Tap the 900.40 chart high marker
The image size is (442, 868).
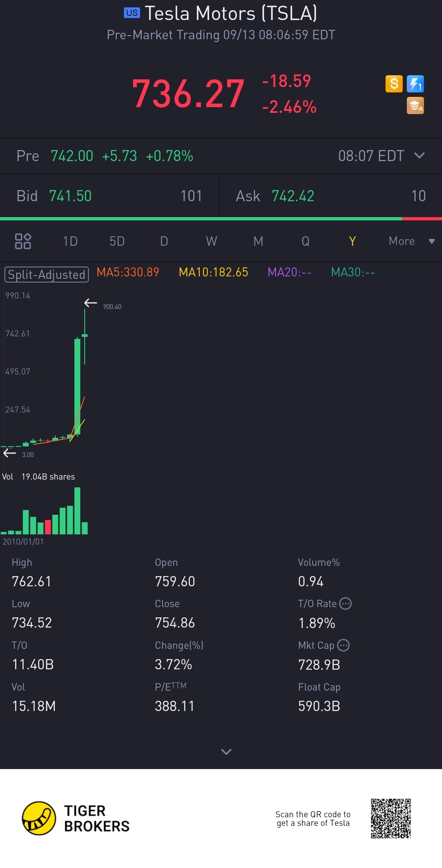[x=112, y=307]
